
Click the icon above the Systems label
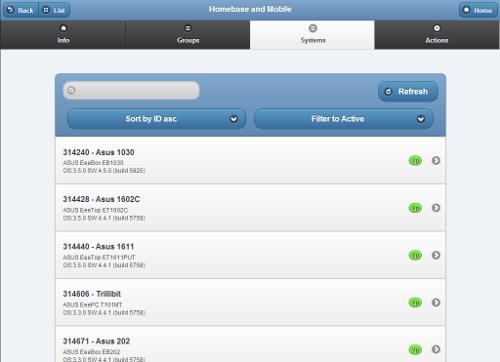pos(313,28)
